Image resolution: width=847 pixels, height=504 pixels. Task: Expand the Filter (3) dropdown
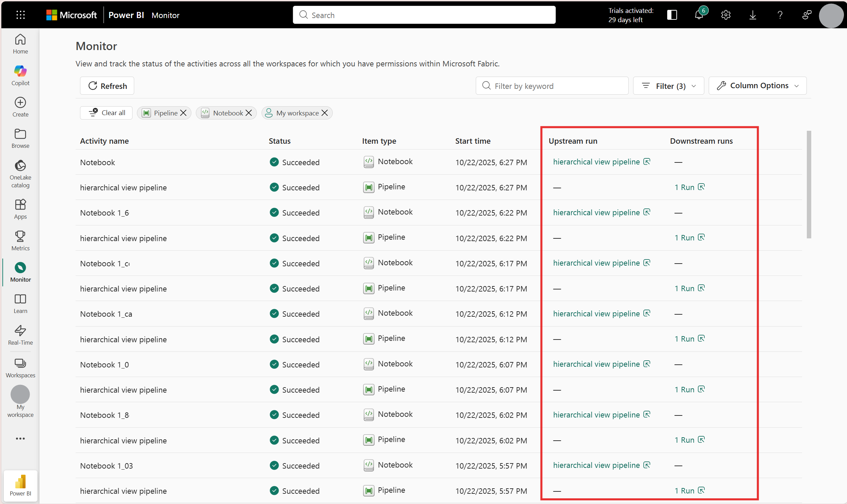(668, 86)
